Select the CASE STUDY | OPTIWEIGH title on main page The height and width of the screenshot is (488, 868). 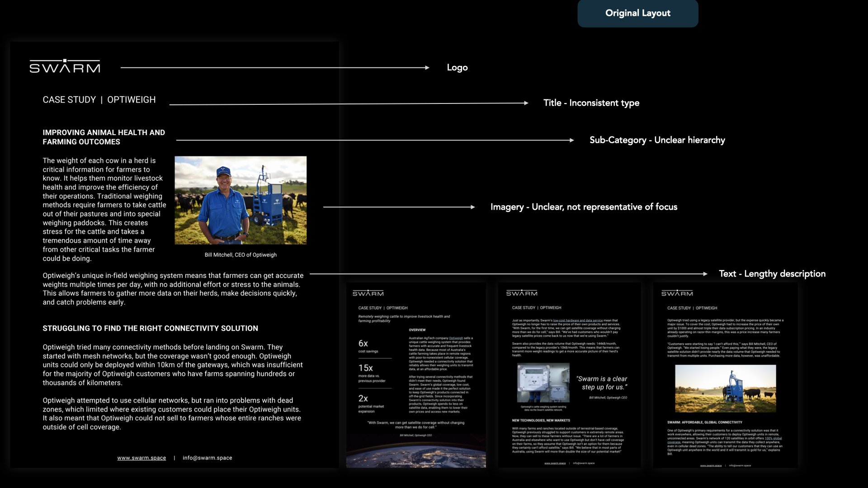point(99,100)
